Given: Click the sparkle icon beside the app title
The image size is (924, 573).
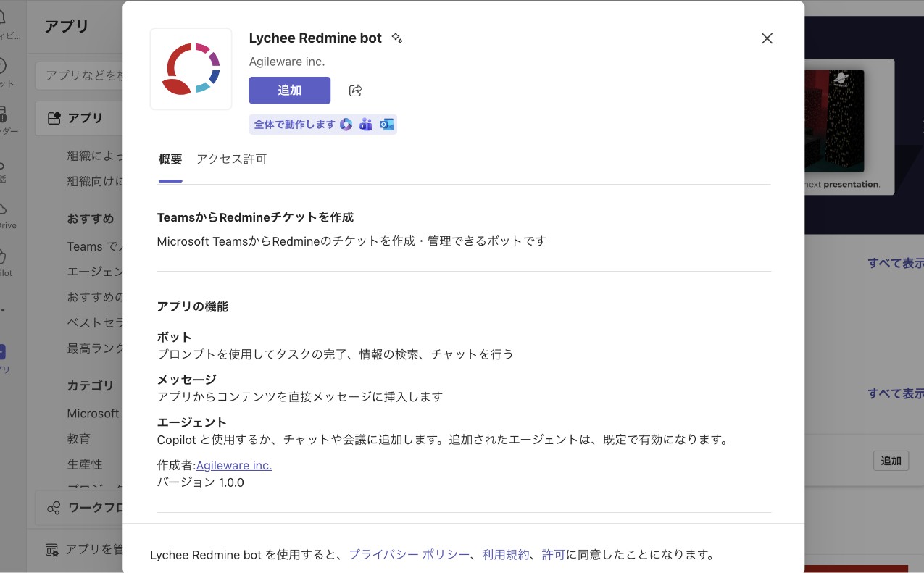Looking at the screenshot, I should pos(396,38).
